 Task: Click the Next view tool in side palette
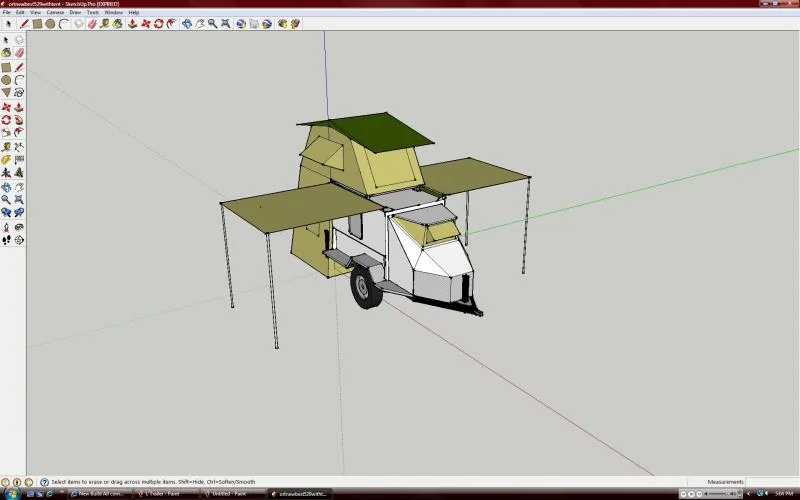[19, 212]
